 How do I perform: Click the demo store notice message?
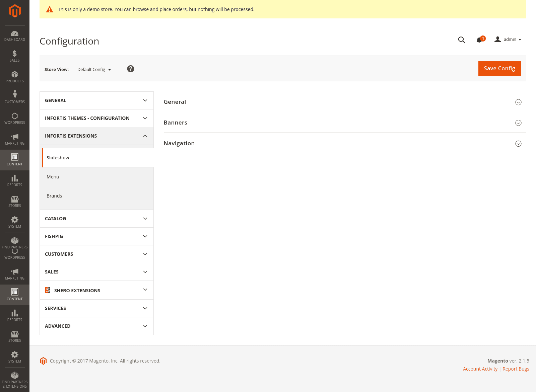(x=156, y=9)
